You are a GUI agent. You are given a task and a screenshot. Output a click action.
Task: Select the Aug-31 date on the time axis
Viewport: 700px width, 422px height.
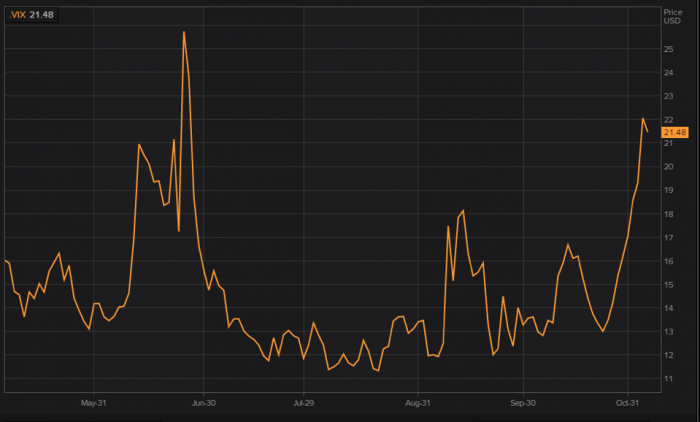click(x=418, y=403)
